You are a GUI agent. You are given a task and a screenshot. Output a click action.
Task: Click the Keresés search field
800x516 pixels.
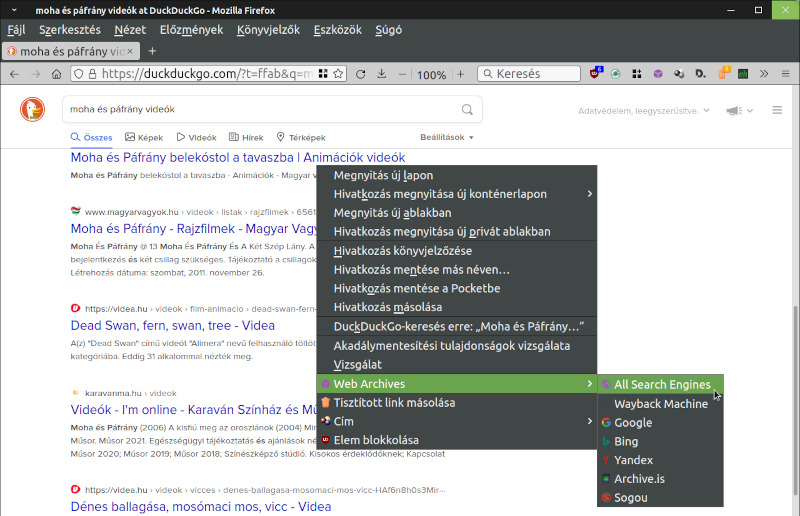[529, 74]
